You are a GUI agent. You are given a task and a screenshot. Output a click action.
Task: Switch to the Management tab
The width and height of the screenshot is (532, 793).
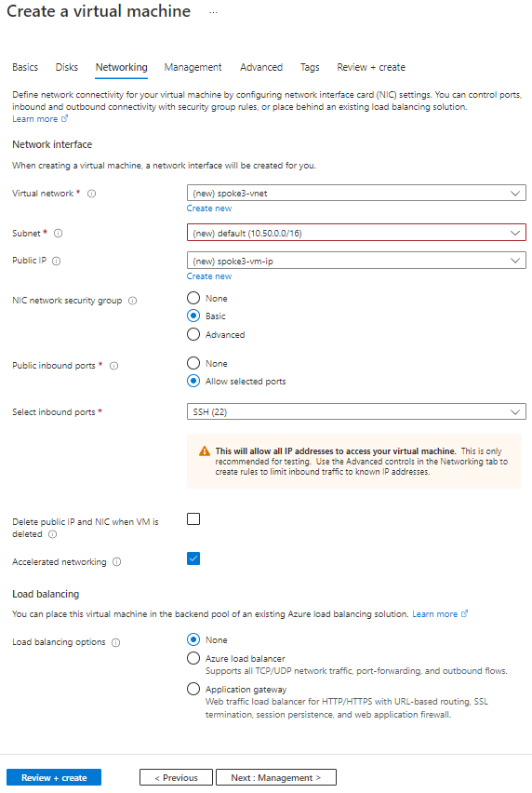click(193, 67)
